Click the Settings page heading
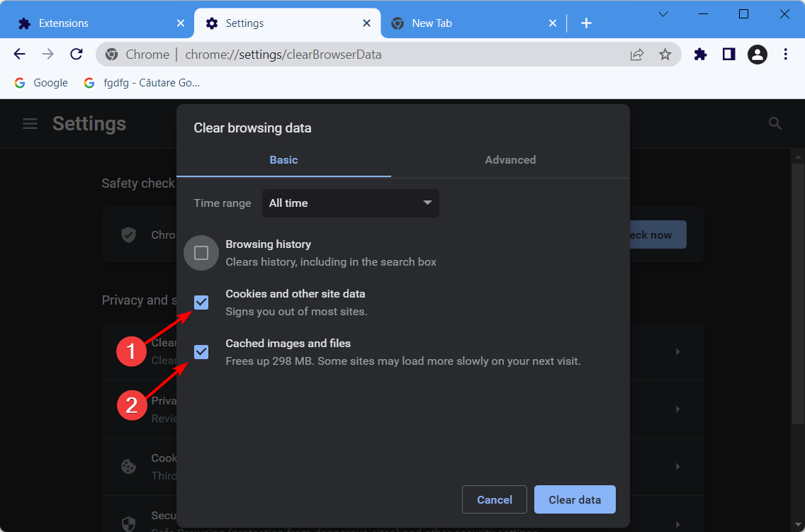805x532 pixels. pos(89,124)
